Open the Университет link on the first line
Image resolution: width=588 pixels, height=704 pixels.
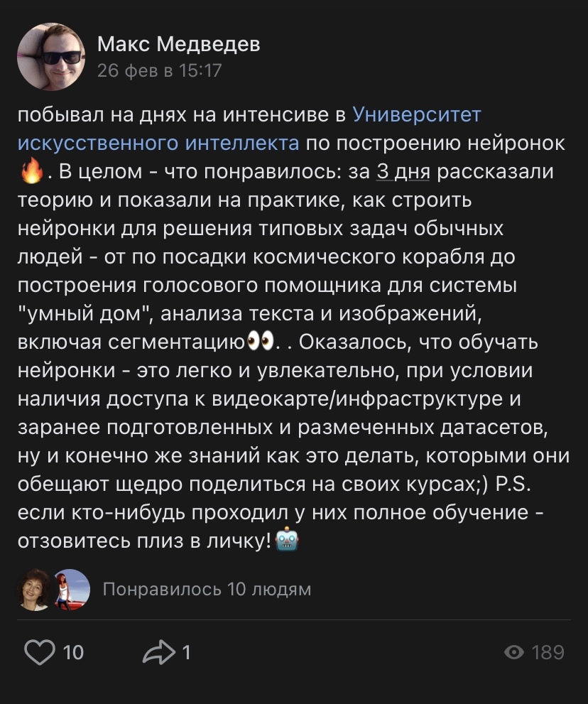[x=417, y=114]
